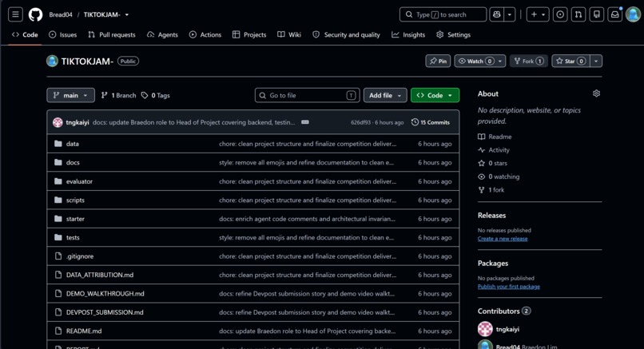
Task: Open the 15 Commits history
Action: click(431, 122)
